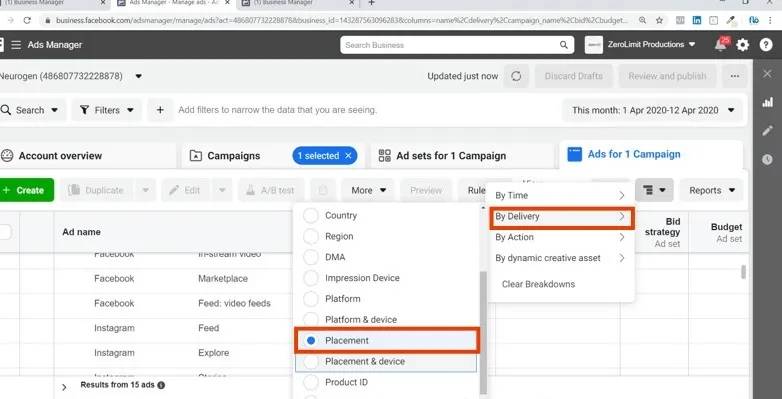Choose the Placement & device radio option
Screen dimensions: 782x399
coord(311,362)
